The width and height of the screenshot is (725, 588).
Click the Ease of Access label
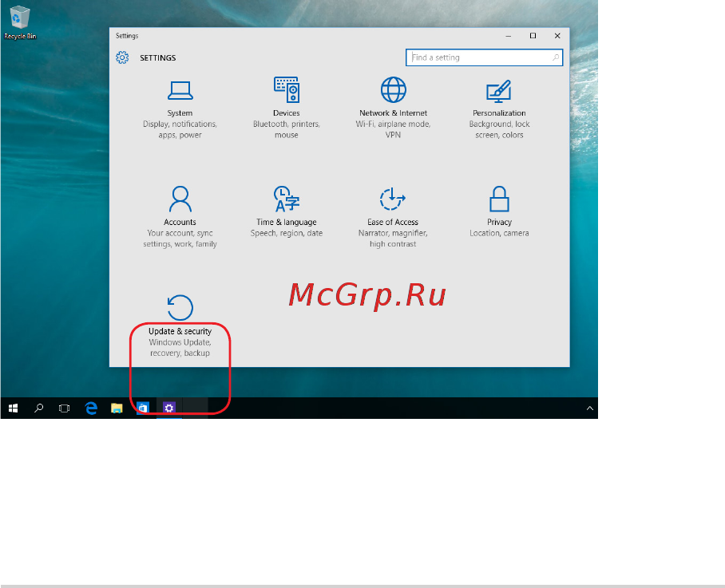click(x=393, y=222)
